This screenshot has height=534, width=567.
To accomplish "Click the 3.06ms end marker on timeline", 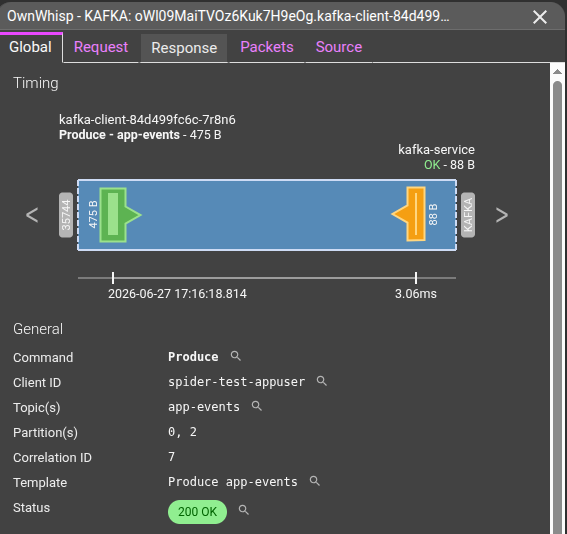I will (x=416, y=278).
